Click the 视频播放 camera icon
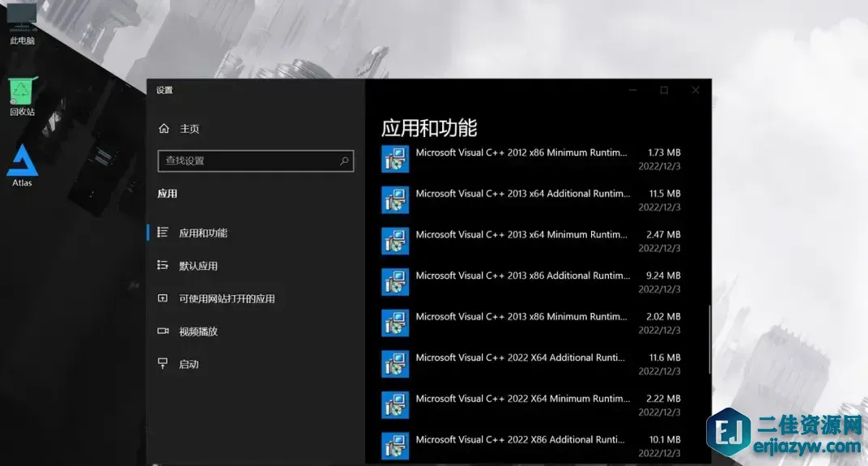Image resolution: width=868 pixels, height=466 pixels. click(163, 331)
